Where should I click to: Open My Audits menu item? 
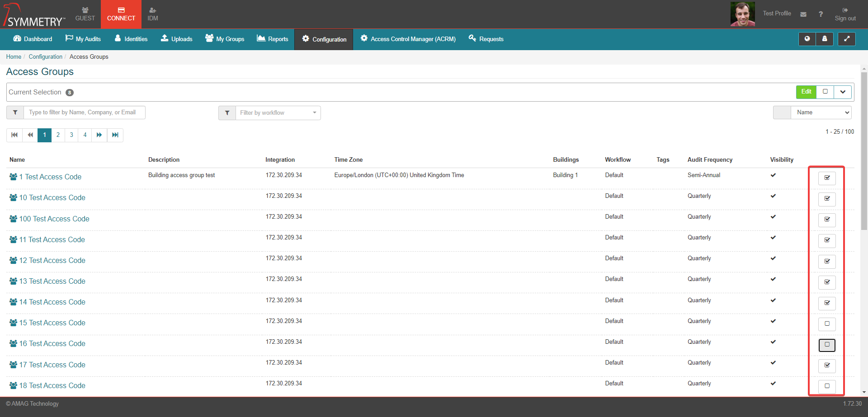coord(83,39)
